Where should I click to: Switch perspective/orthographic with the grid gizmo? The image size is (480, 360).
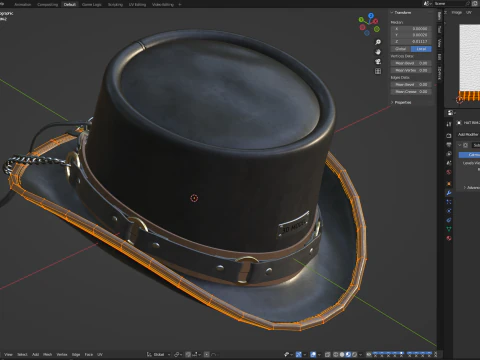tap(378, 71)
